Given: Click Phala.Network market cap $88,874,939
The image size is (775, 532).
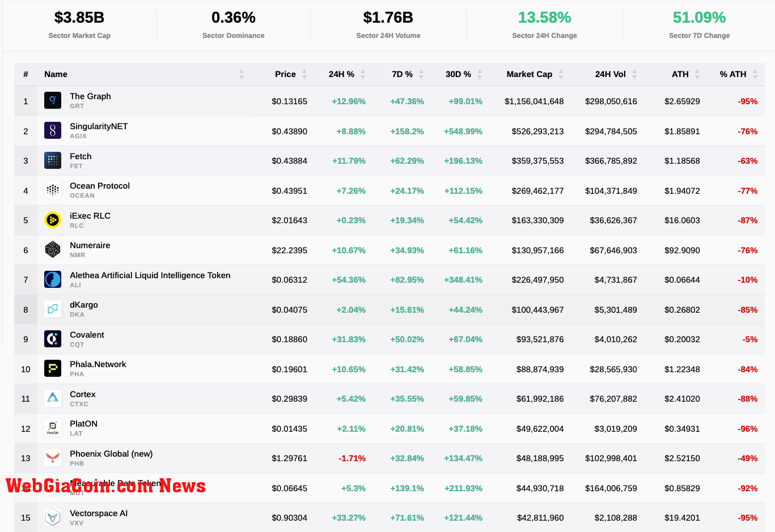Looking at the screenshot, I should pos(540,369).
